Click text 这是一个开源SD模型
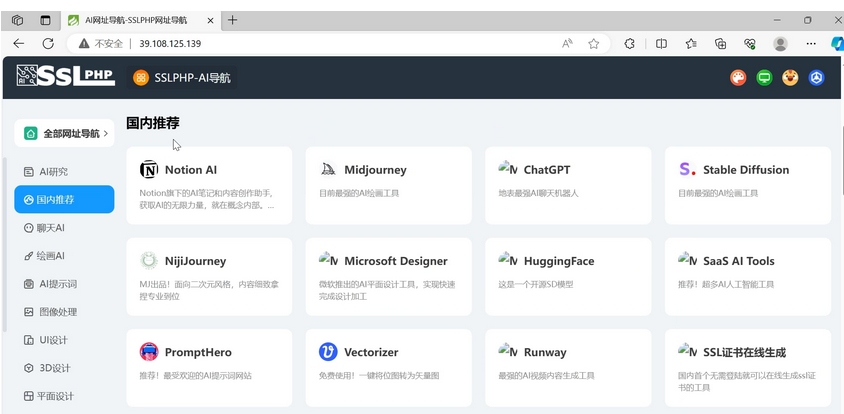The width and height of the screenshot is (844, 414). tap(536, 284)
